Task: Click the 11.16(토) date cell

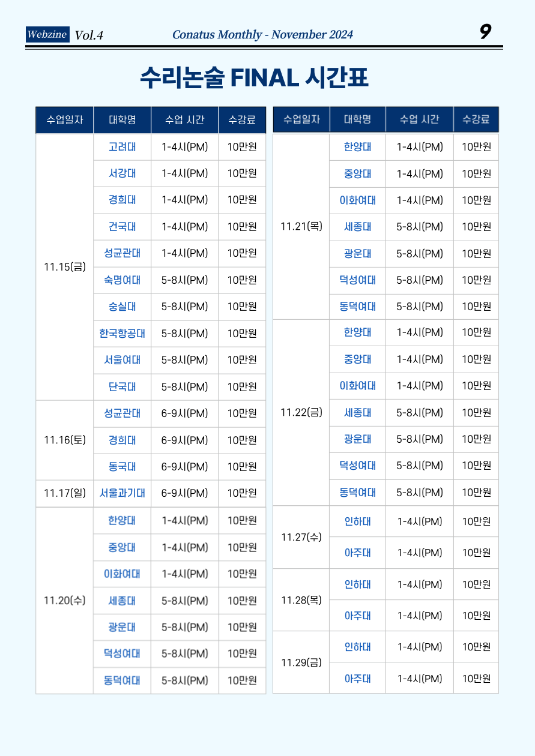Action: 65,440
